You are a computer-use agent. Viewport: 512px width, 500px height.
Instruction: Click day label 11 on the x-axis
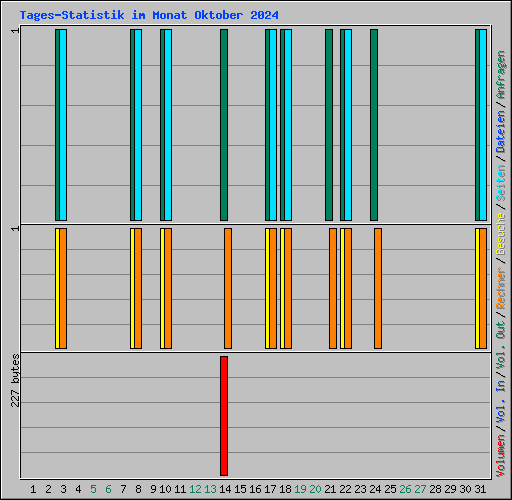(180, 489)
